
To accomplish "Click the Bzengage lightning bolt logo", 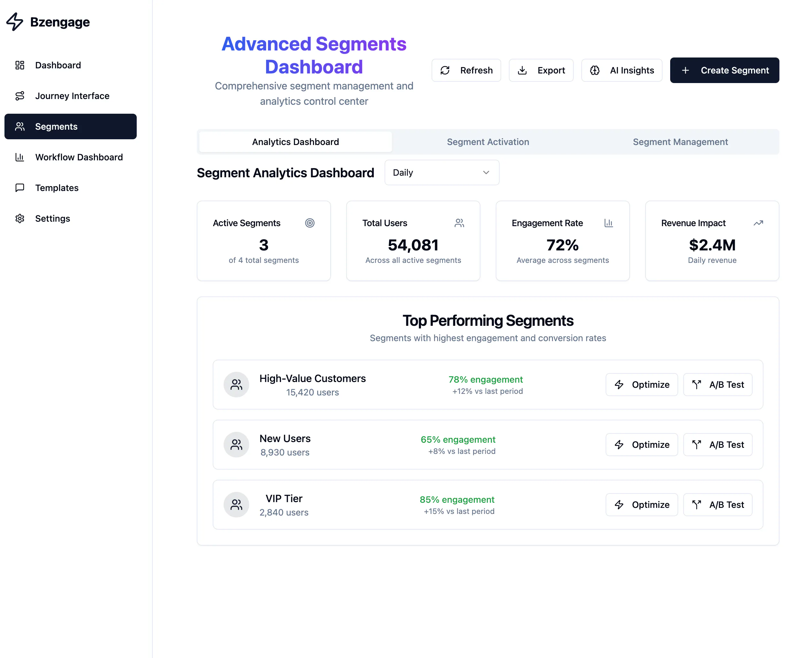I will click(x=15, y=22).
